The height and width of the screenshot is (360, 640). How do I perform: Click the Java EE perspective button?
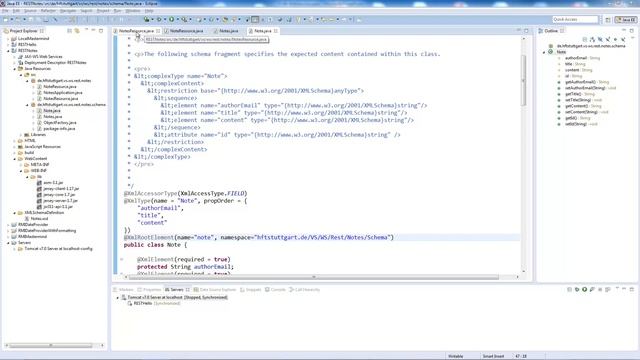626,20
